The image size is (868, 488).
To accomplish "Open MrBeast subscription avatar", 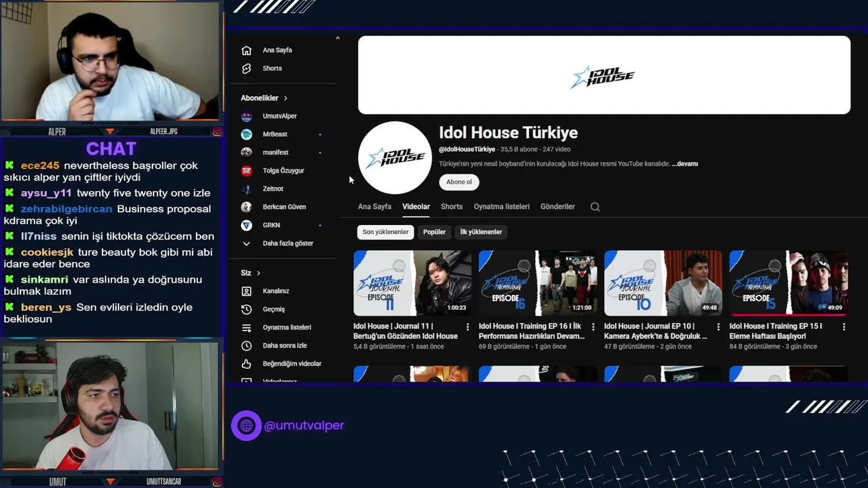I will tap(247, 134).
